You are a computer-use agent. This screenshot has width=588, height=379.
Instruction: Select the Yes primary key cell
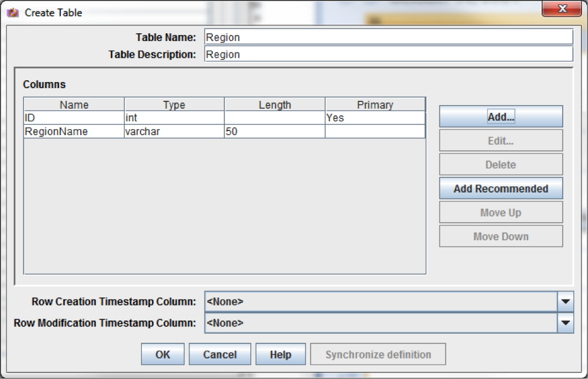click(x=375, y=118)
